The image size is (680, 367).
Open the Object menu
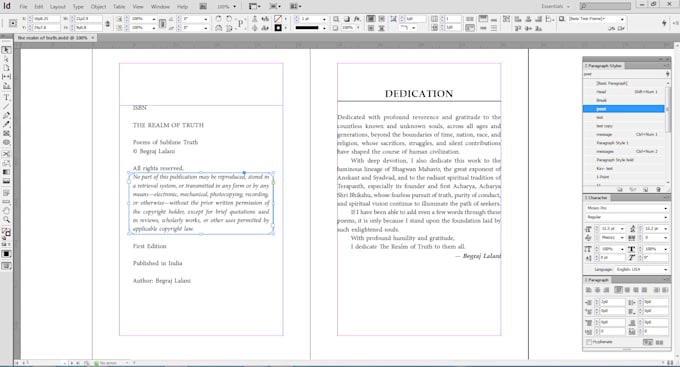[98, 7]
